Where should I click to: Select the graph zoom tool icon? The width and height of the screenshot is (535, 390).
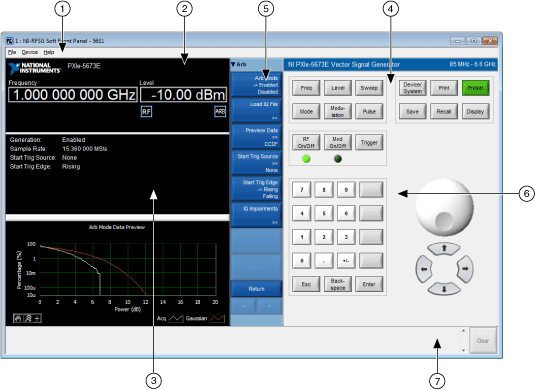28,318
